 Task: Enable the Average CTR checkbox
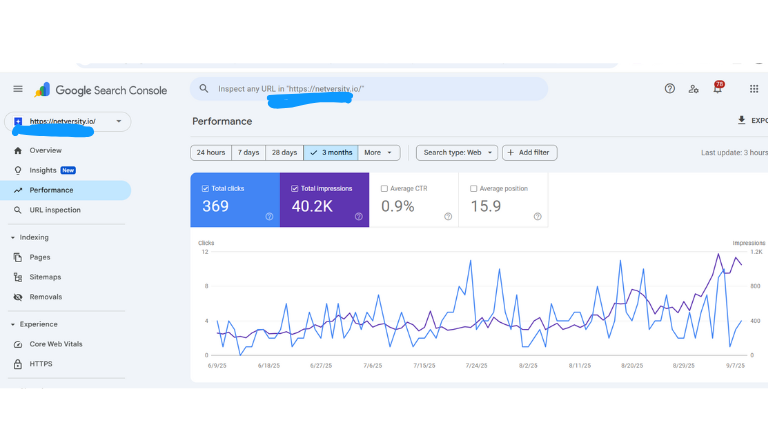point(384,189)
